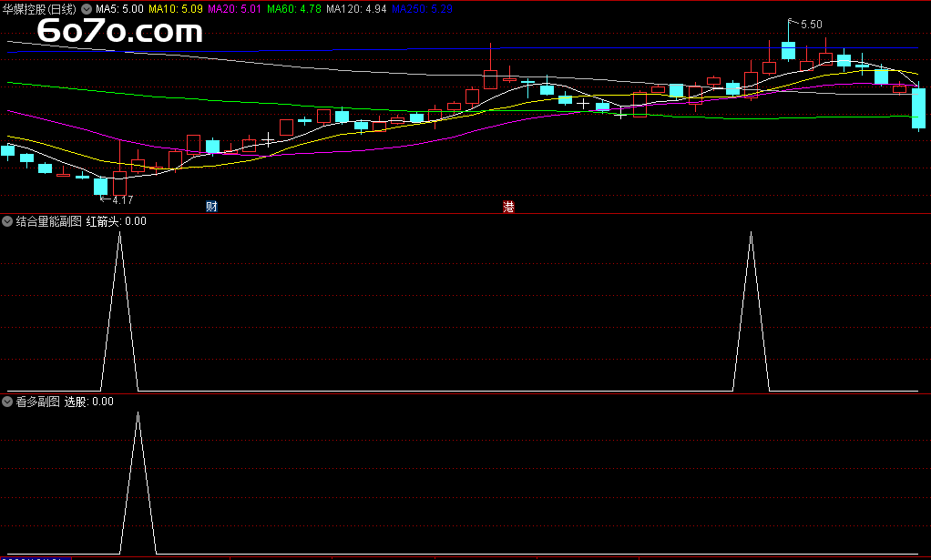931x560 pixels.
Task: Click the 港 info marker icon
Action: (508, 207)
